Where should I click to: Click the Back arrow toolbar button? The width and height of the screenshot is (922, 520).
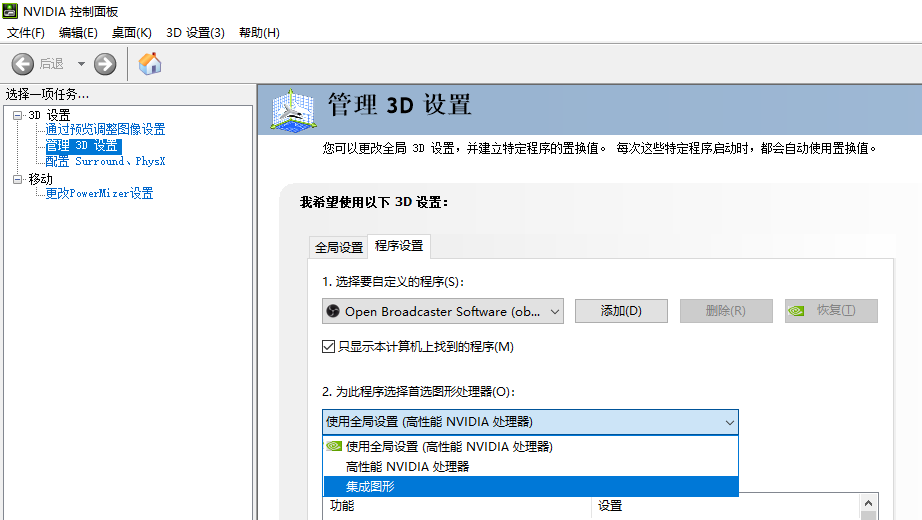pyautogui.click(x=23, y=64)
